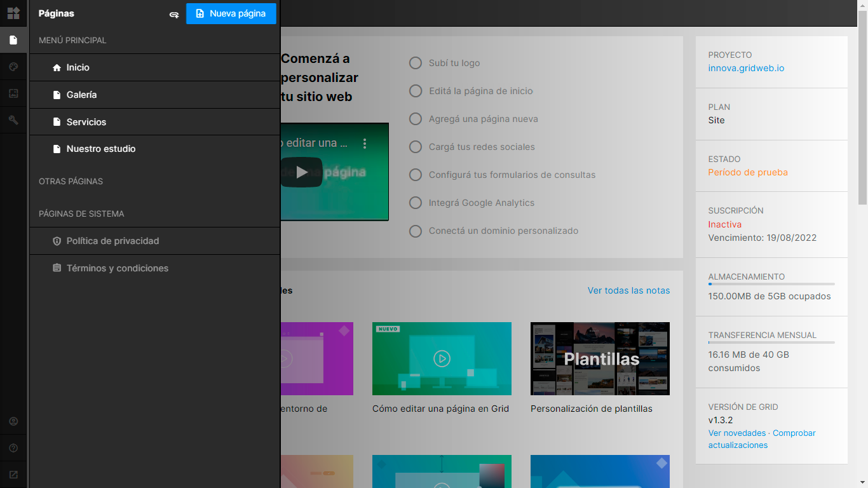
Task: Open 'Ver todas las notas' link
Action: pyautogui.click(x=628, y=290)
